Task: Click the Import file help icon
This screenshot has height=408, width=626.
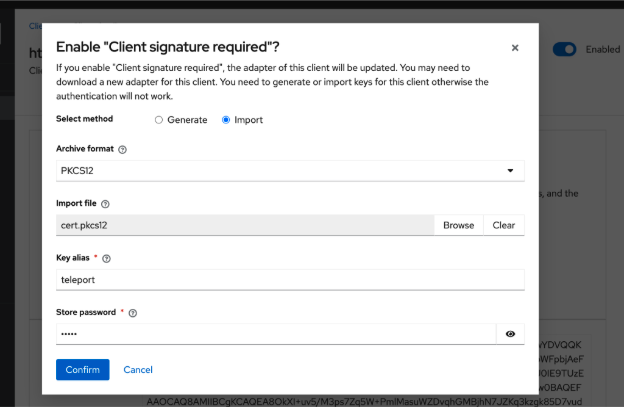Action: [x=105, y=204]
